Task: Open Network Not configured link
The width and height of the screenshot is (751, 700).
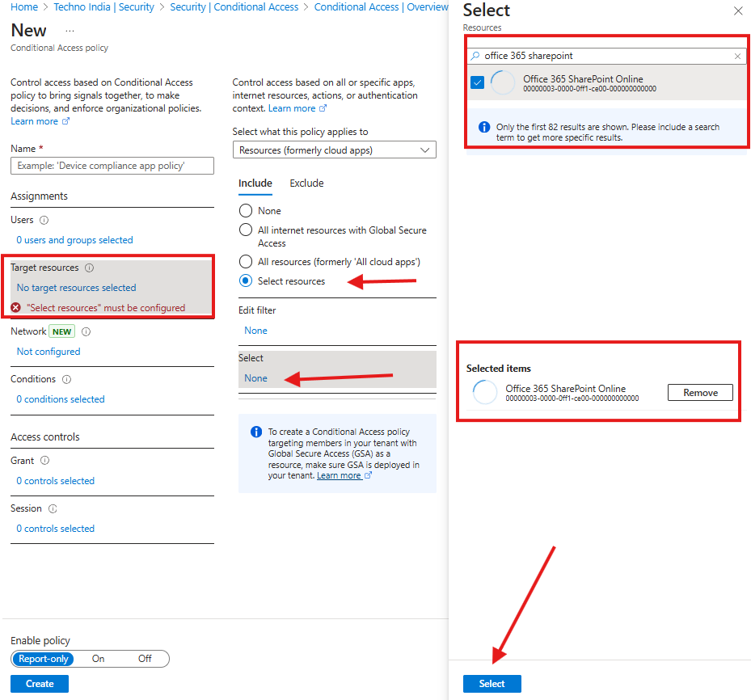Action: (49, 352)
